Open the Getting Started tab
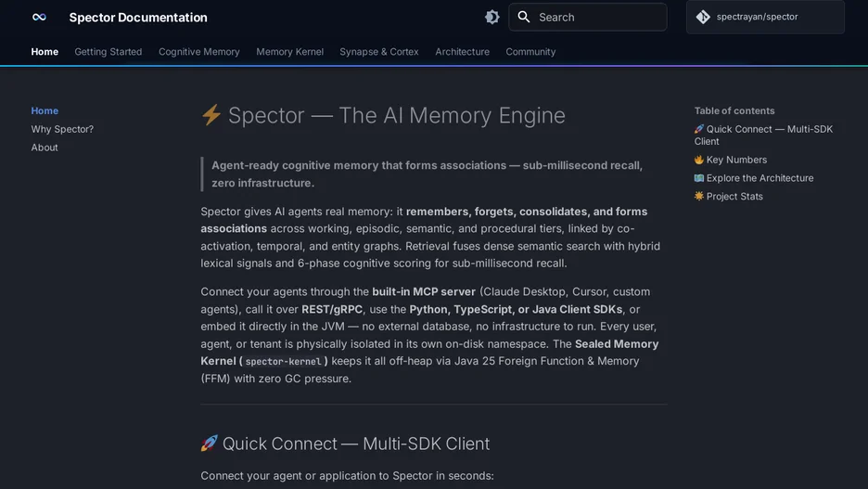 coord(108,52)
